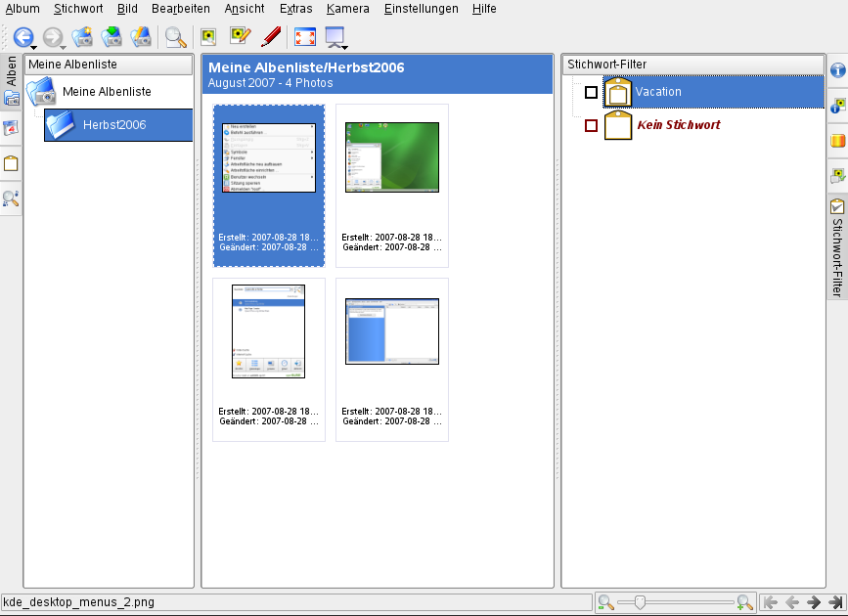Open the Bild menu
The image size is (848, 616).
click(x=127, y=9)
